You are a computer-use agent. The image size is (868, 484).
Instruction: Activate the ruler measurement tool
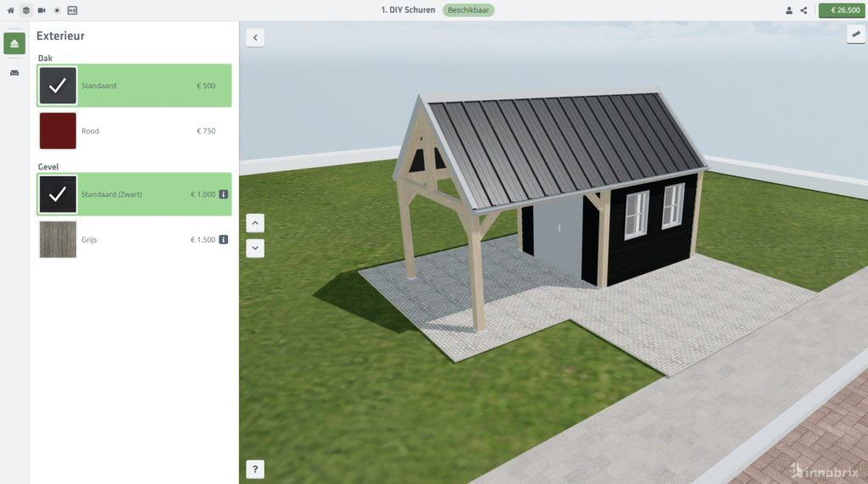(x=855, y=34)
